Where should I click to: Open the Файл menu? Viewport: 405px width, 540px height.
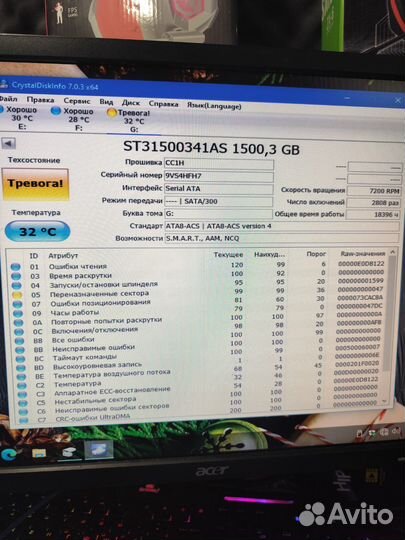(x=8, y=99)
